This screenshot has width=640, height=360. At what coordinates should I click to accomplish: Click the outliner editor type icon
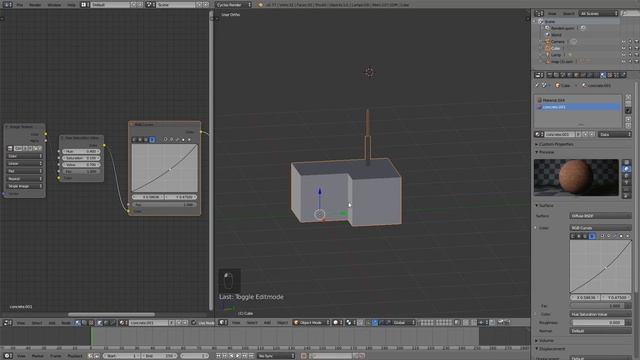click(x=539, y=13)
